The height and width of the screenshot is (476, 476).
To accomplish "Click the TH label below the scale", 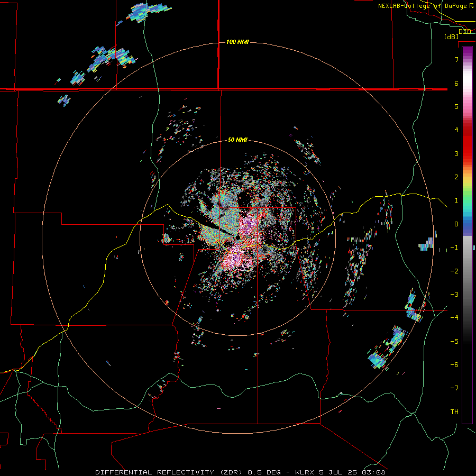I will click(x=454, y=412).
